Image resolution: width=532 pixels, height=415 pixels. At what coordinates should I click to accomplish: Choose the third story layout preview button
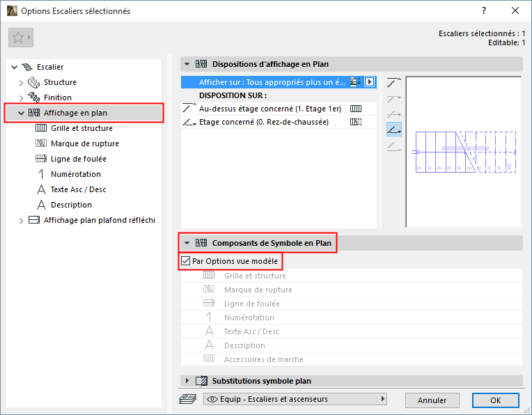pyautogui.click(x=394, y=114)
